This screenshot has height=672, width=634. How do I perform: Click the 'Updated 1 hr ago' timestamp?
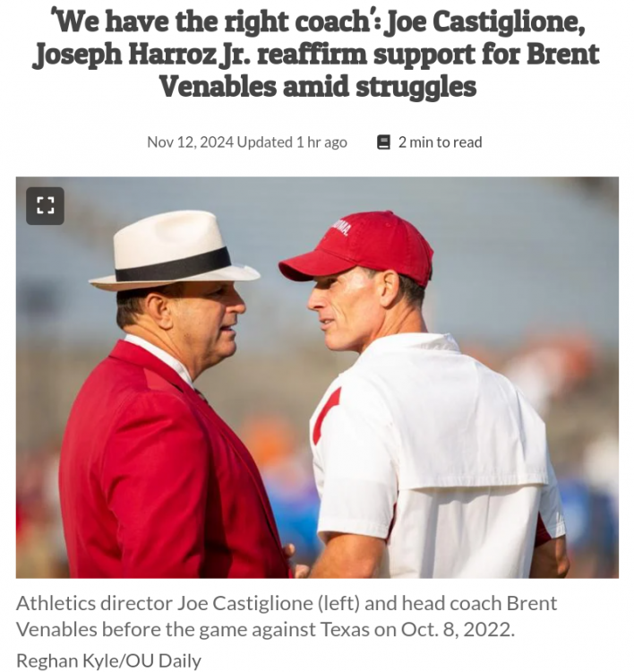tap(292, 142)
